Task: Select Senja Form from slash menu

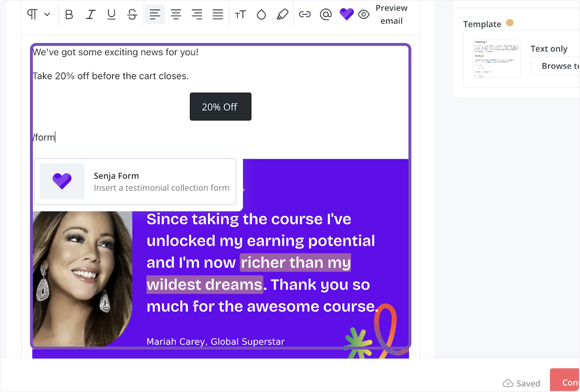Action: coord(135,182)
